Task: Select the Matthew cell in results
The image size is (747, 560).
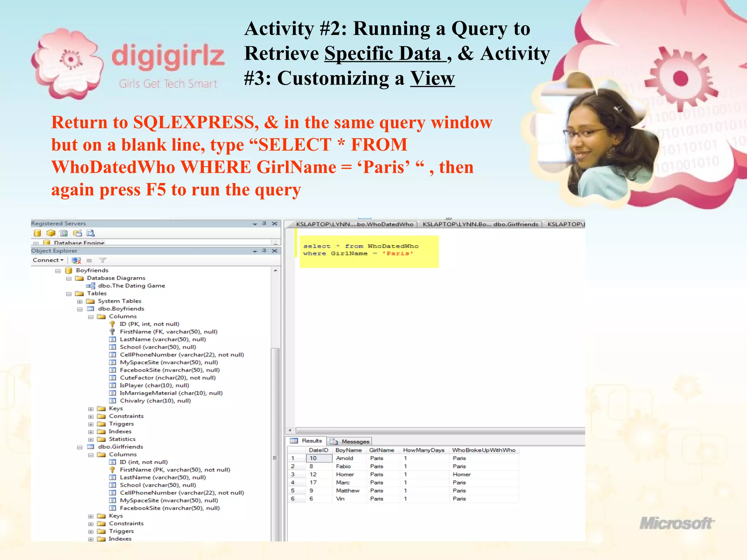Action: 349,491
